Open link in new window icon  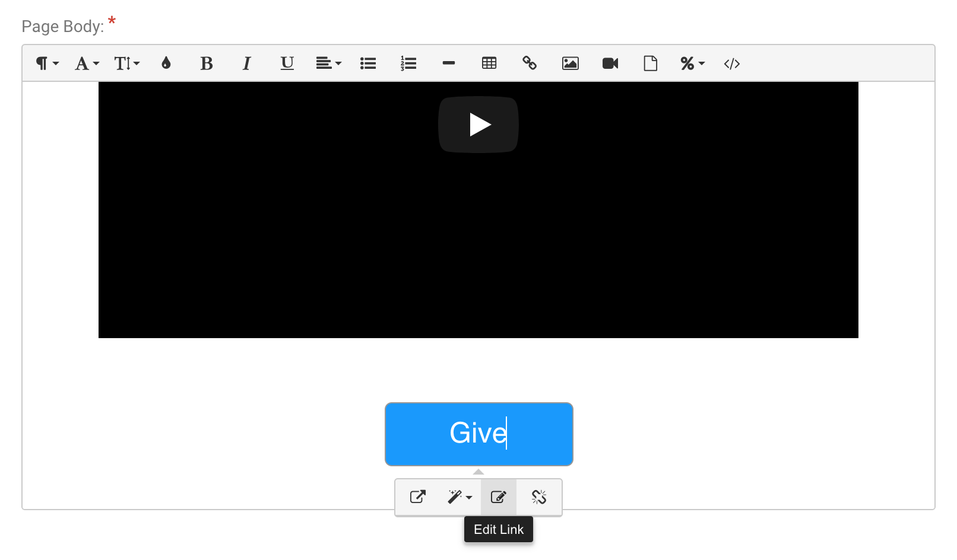coord(418,497)
